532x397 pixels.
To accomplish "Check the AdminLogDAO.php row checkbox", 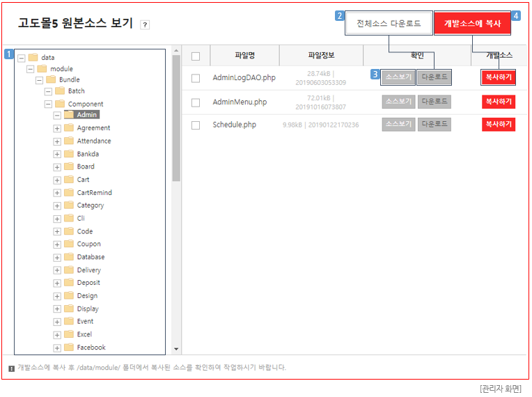I will [196, 79].
